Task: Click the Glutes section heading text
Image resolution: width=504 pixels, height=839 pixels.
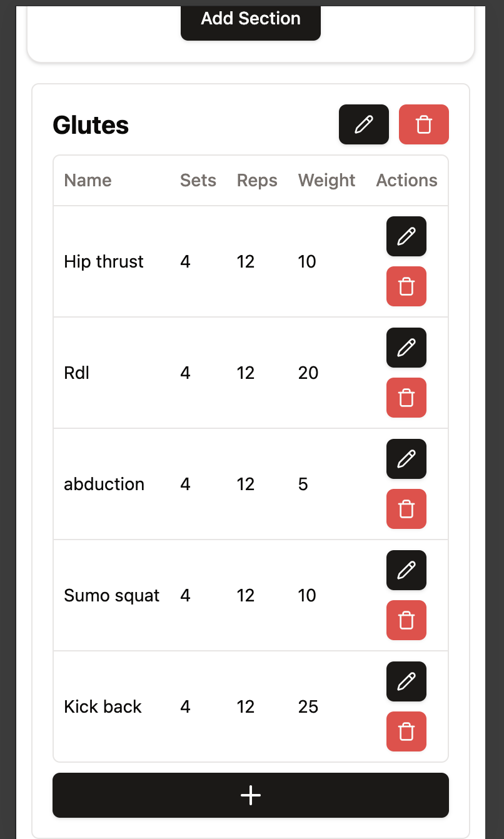Action: [x=91, y=125]
